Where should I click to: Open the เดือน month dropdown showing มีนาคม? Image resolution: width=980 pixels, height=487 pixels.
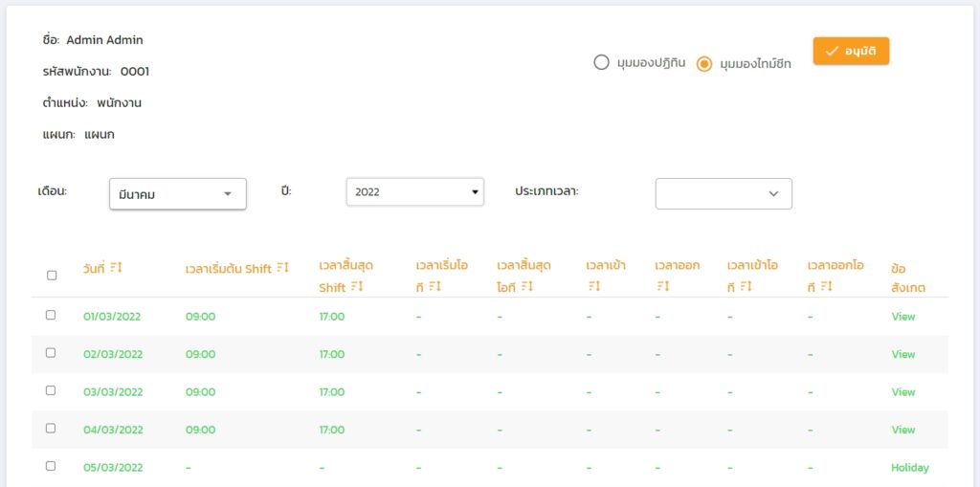pyautogui.click(x=178, y=194)
